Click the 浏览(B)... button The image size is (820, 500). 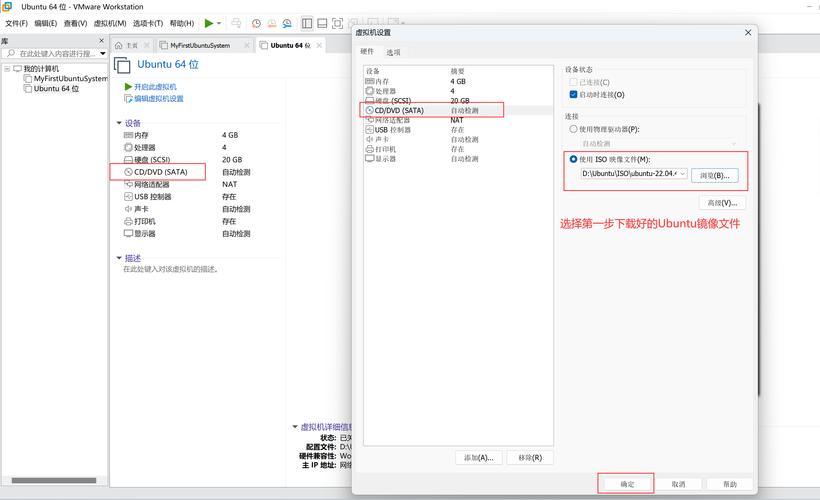[714, 176]
